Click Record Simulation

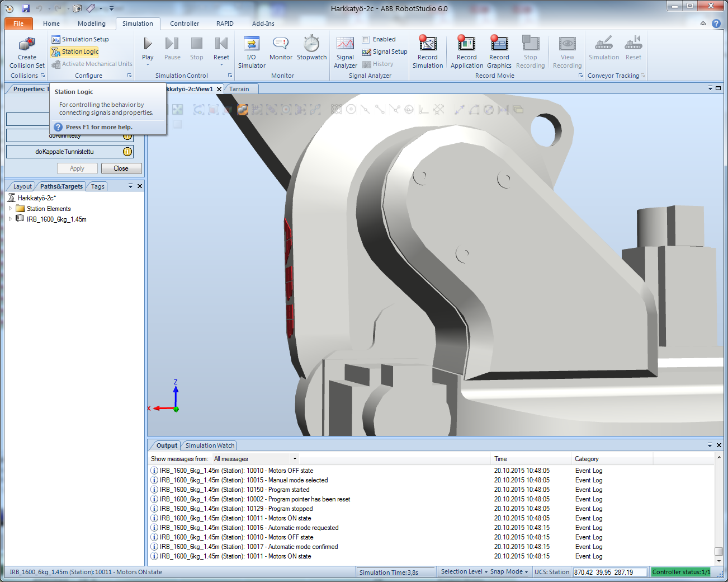click(428, 53)
